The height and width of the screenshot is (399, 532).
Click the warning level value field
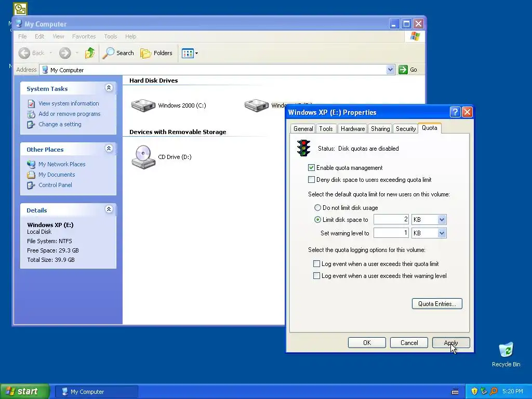[x=391, y=233]
